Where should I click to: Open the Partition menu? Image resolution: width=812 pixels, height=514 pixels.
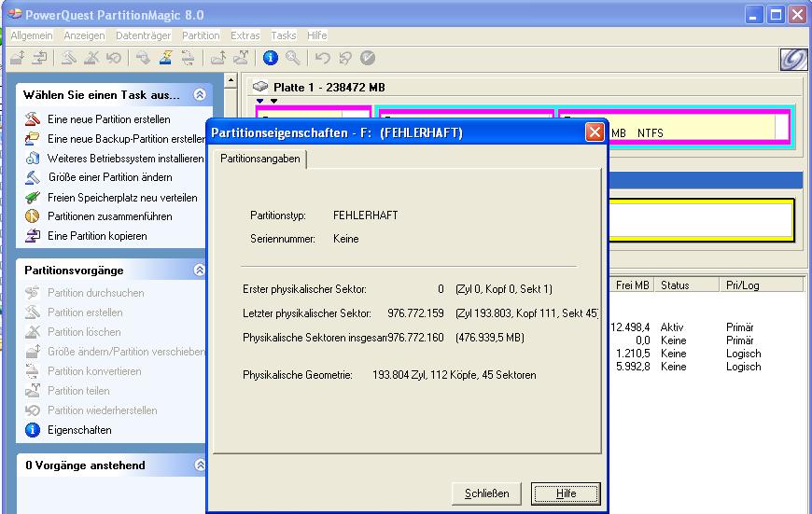[x=201, y=35]
